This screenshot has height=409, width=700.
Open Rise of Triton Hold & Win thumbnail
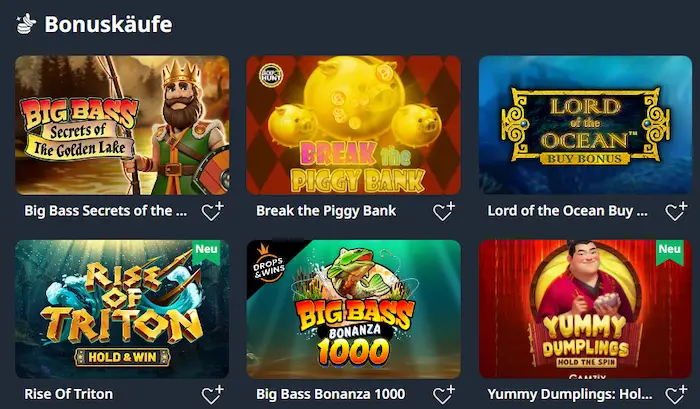pos(122,309)
